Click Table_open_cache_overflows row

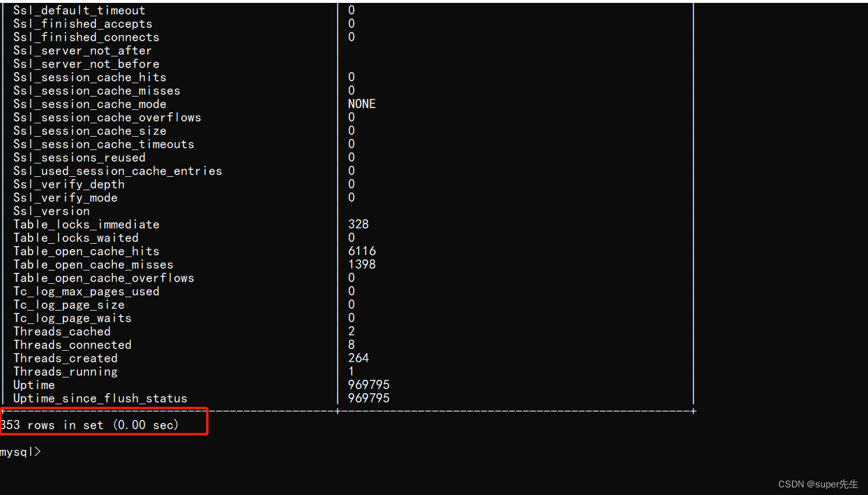pos(103,278)
